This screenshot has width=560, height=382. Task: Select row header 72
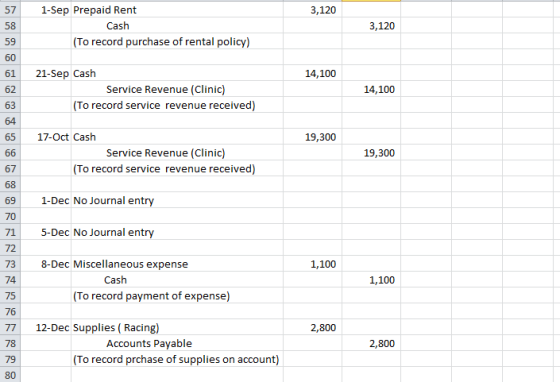click(x=10, y=248)
